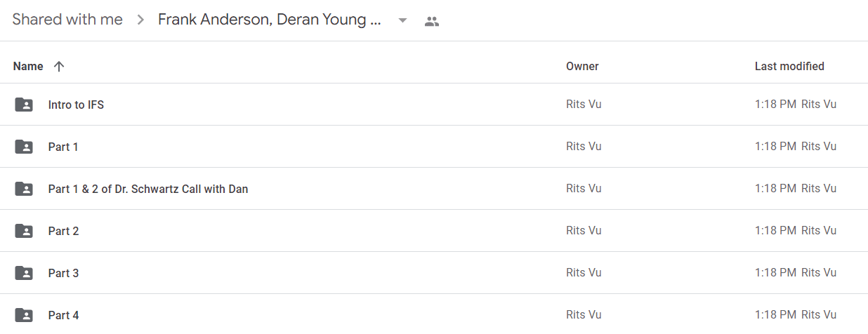Click the Part 1 shared folder icon
Viewport: 868px width, 334px height.
[x=24, y=147]
